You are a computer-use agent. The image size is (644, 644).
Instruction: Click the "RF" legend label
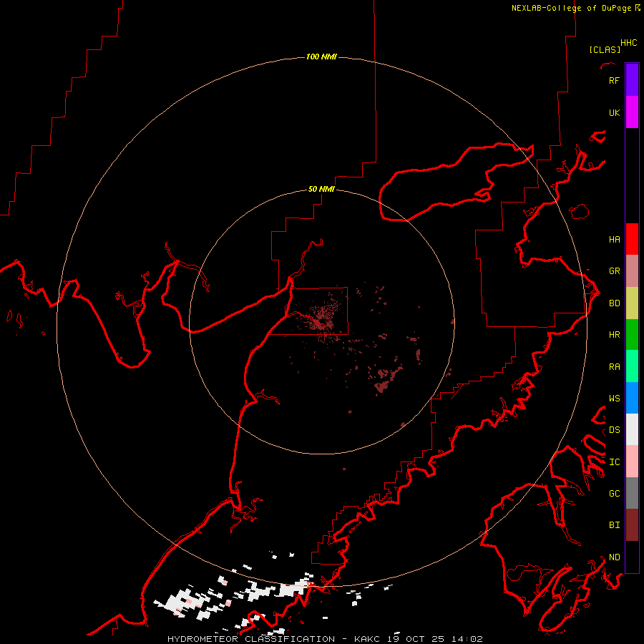pos(614,80)
